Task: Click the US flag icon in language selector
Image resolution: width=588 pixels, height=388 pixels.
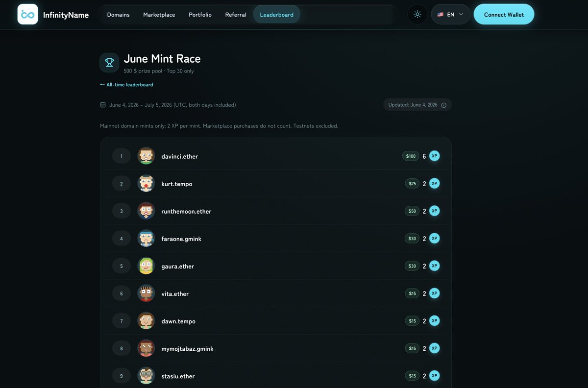Action: 441,15
